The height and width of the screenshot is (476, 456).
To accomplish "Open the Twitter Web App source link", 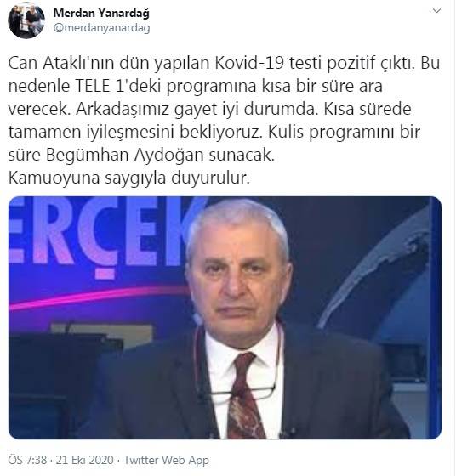I will [166, 460].
